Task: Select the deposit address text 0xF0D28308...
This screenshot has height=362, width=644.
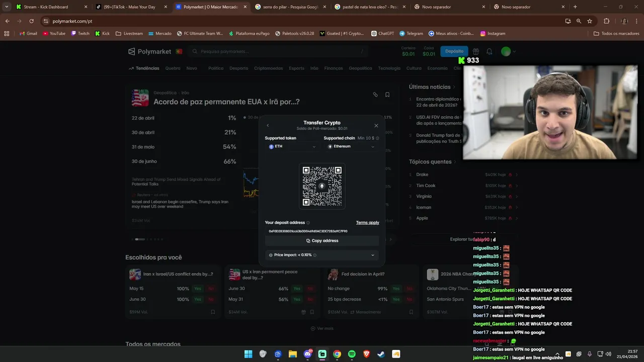Action: 308,231
